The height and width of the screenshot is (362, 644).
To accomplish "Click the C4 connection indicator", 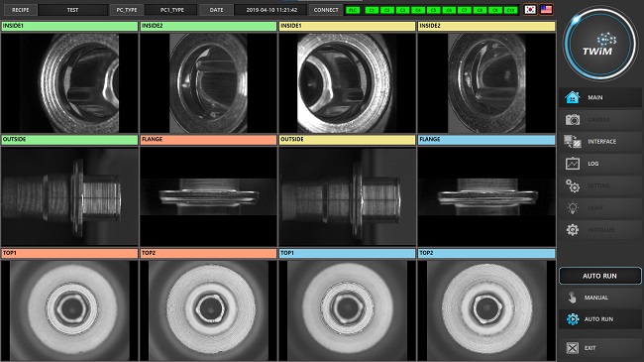I will [x=418, y=10].
